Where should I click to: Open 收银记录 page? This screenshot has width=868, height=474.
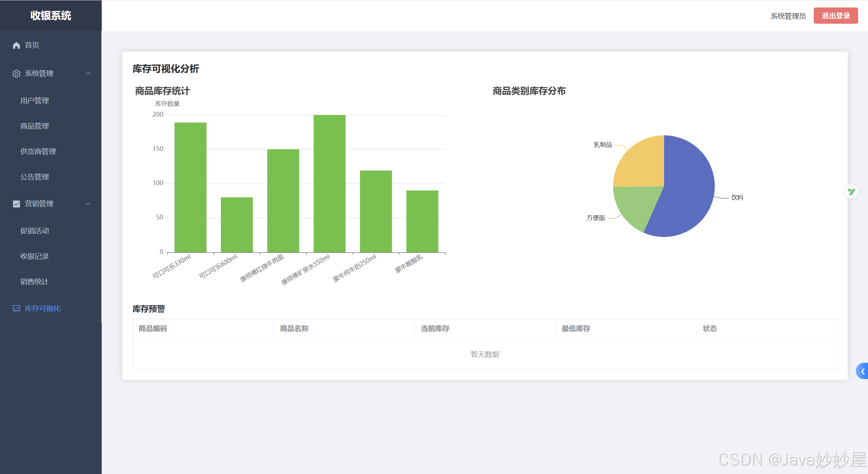(x=35, y=256)
